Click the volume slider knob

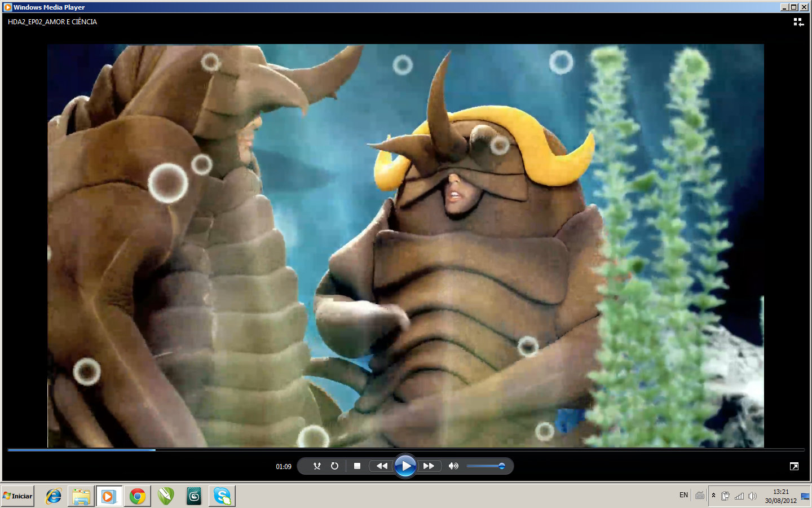(501, 466)
